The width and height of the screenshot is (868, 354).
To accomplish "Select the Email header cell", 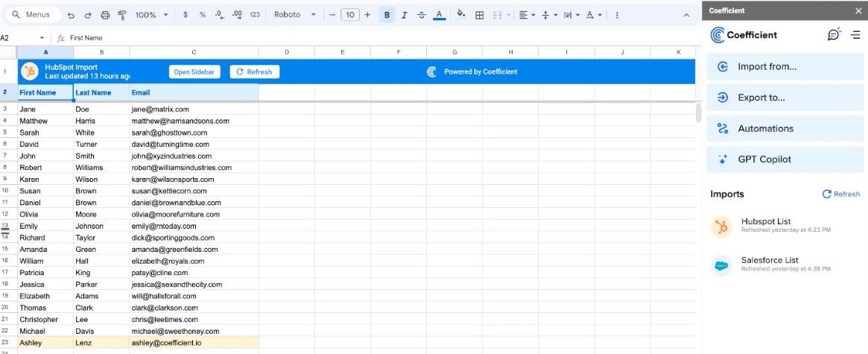I will 194,92.
